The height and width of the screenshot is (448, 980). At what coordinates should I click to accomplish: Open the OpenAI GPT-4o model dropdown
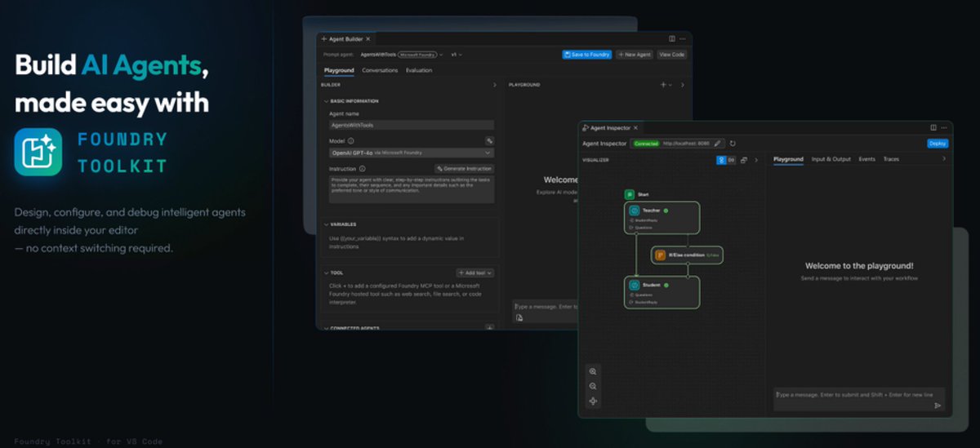[x=411, y=153]
